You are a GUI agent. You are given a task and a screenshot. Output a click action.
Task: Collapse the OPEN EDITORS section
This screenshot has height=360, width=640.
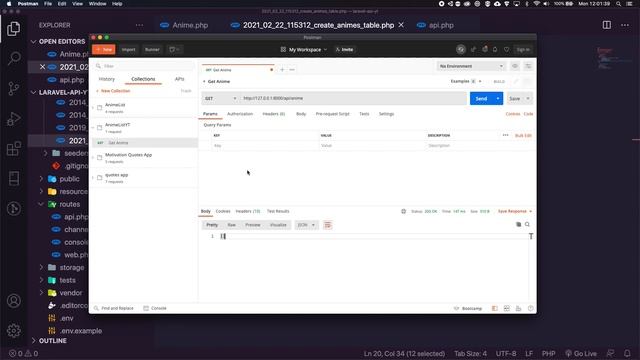tap(33, 41)
